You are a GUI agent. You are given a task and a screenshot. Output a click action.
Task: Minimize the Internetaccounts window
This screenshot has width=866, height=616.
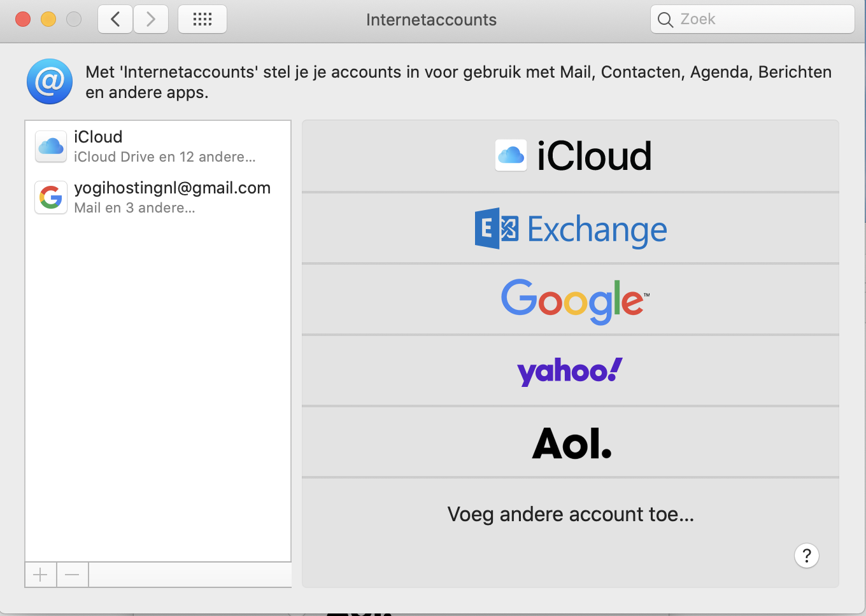coord(48,20)
